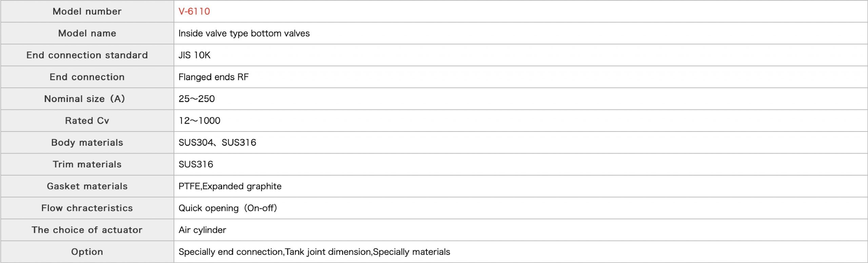The width and height of the screenshot is (868, 263).
Task: Click the JIS 10K value
Action: tap(194, 55)
